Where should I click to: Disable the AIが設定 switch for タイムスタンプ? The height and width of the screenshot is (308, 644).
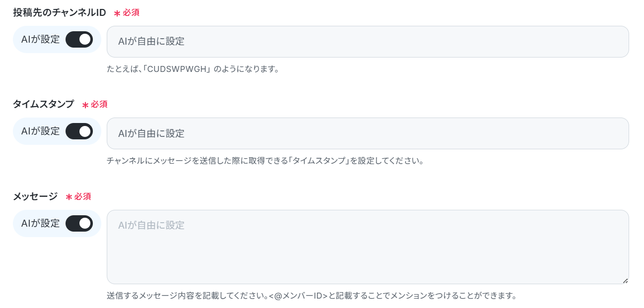click(79, 131)
